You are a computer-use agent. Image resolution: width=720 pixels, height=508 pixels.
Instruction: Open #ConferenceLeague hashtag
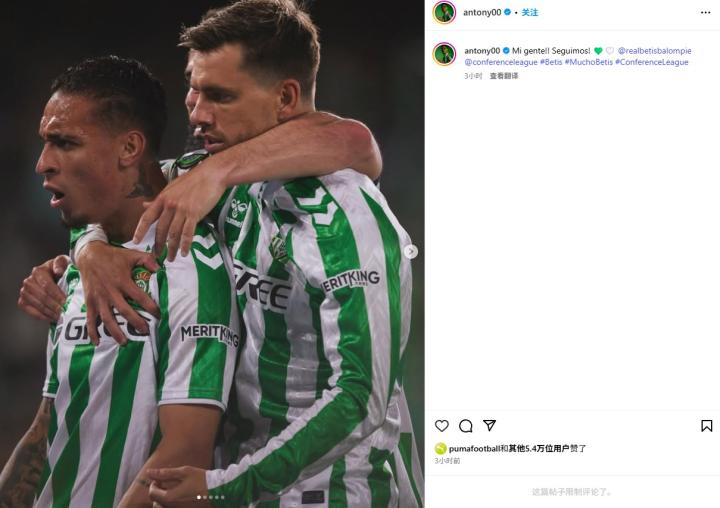(x=652, y=62)
